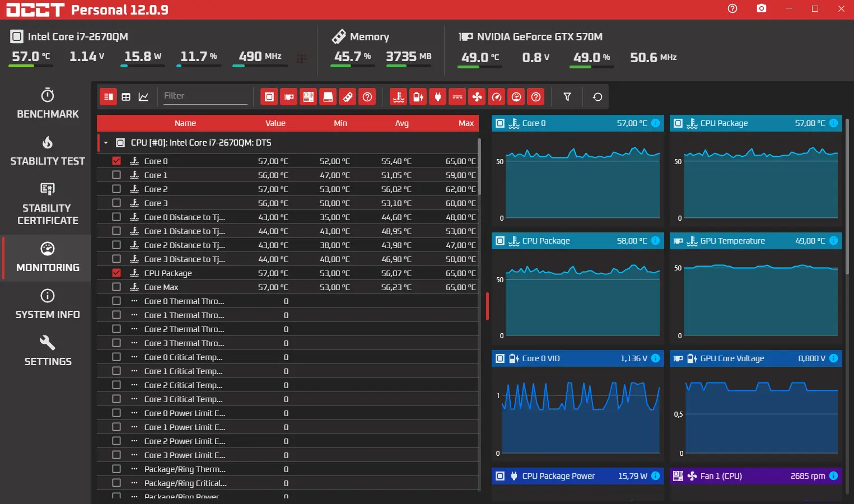Toggle the voltage sensor filter icon
This screenshot has width=854, height=504.
click(x=418, y=97)
